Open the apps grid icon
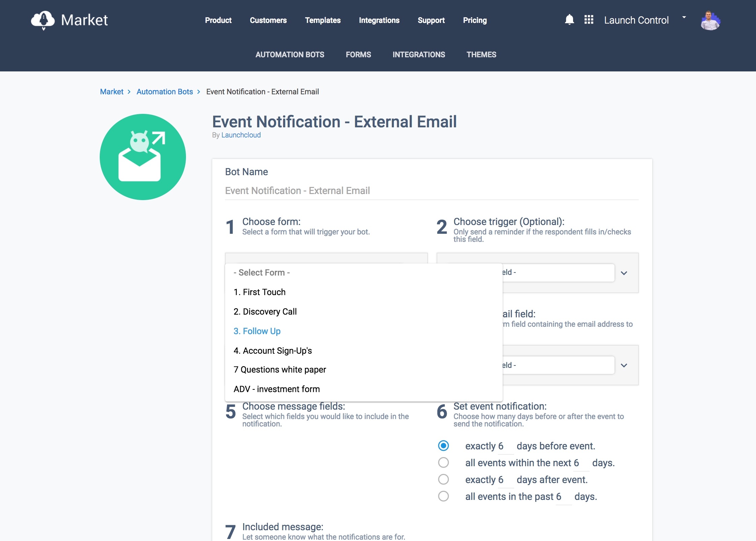The image size is (756, 541). click(589, 20)
